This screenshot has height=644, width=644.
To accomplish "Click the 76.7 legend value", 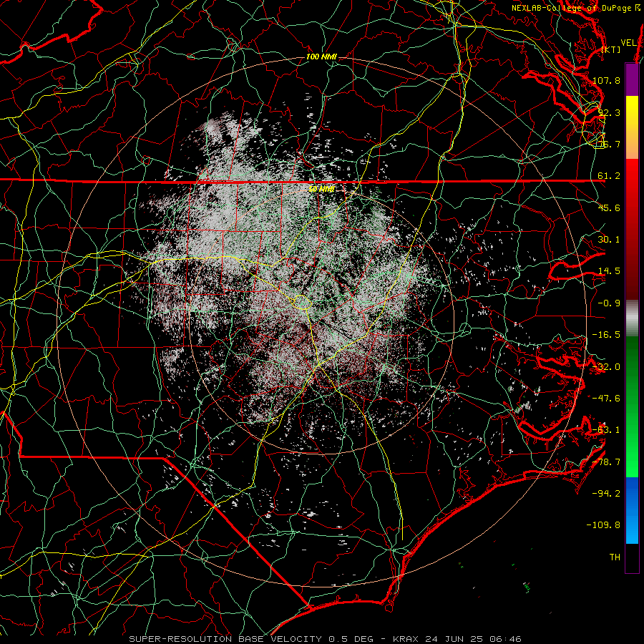I will pos(609,144).
